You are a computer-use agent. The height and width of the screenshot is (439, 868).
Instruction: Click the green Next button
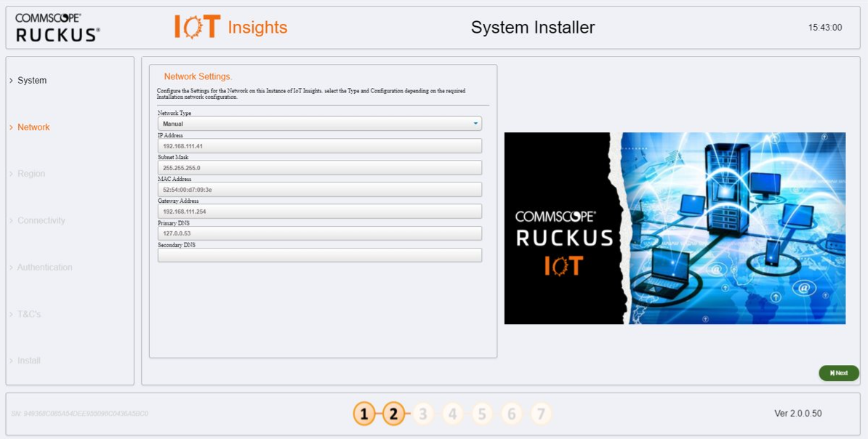point(839,373)
